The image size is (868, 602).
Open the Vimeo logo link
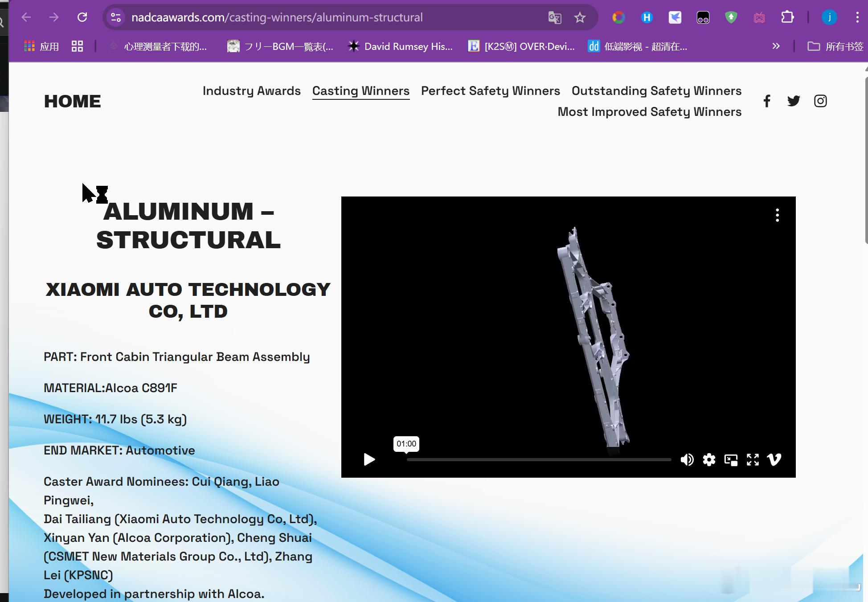[x=774, y=459]
